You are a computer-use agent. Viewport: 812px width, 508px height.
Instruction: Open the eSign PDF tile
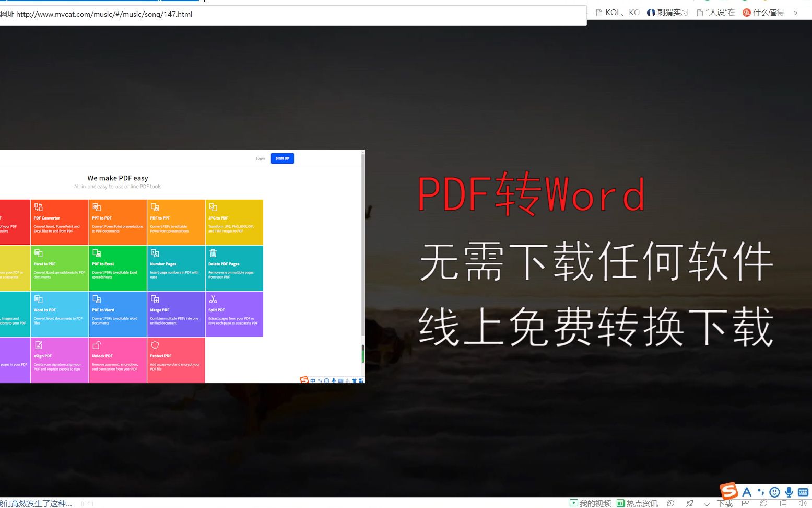point(60,360)
